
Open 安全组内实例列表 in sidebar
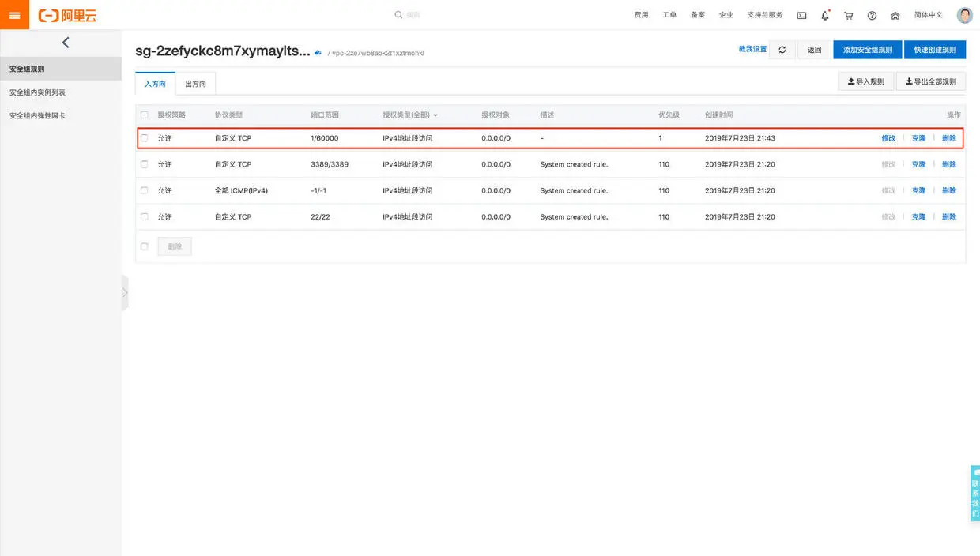(x=37, y=92)
